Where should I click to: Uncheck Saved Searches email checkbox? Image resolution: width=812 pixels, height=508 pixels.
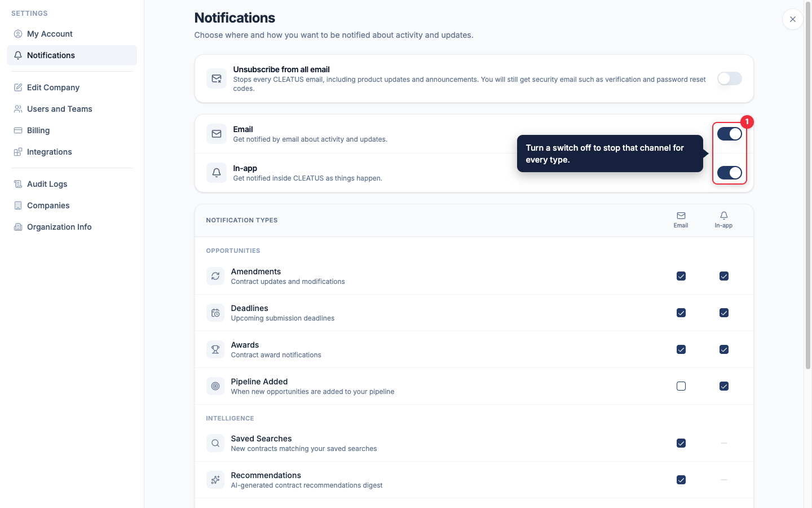click(681, 443)
